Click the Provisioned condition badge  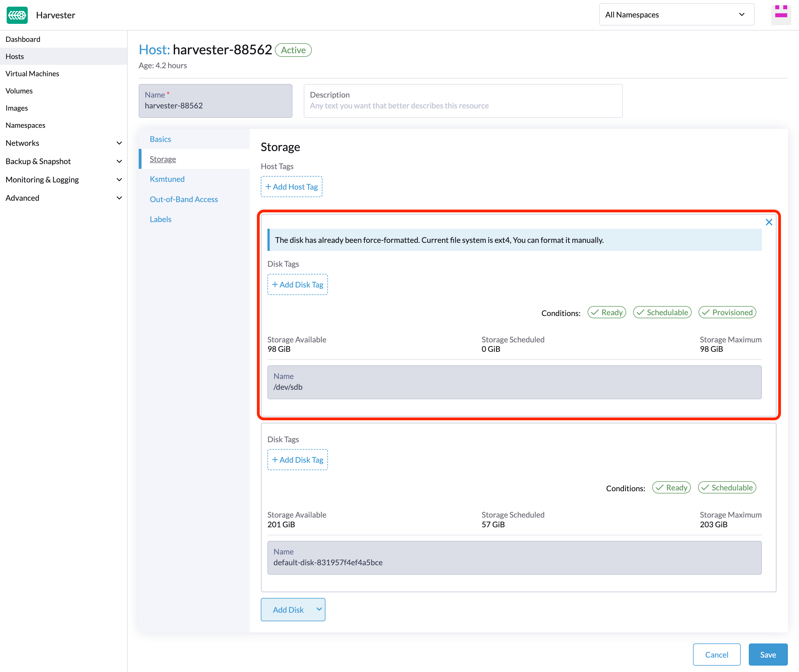[727, 312]
